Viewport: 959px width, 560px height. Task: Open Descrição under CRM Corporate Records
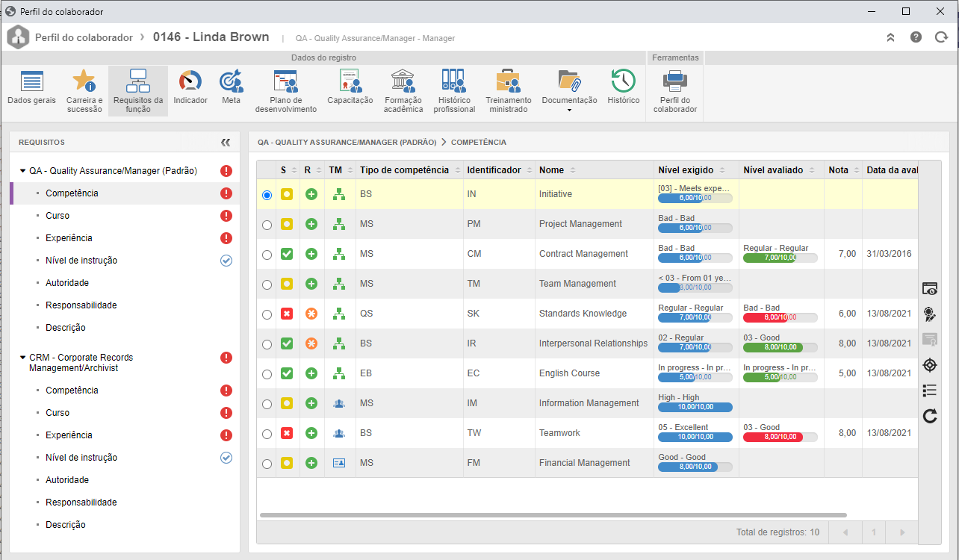click(x=66, y=525)
